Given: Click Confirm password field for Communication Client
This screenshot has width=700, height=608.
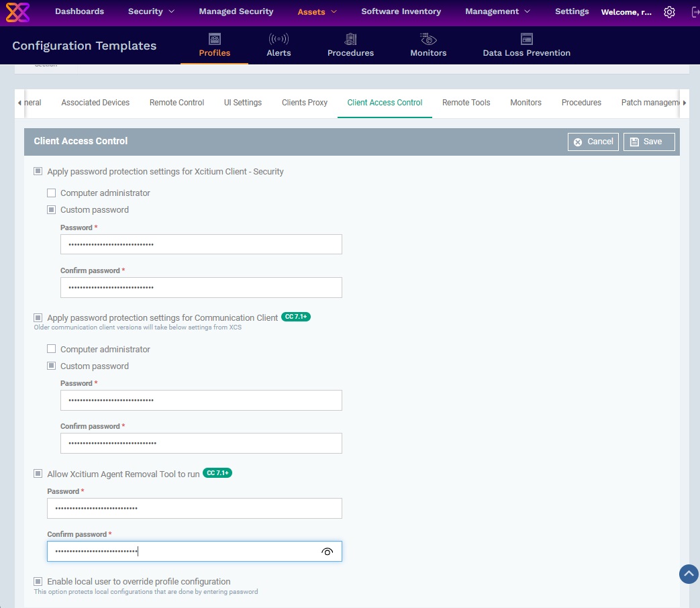Looking at the screenshot, I should tap(201, 444).
